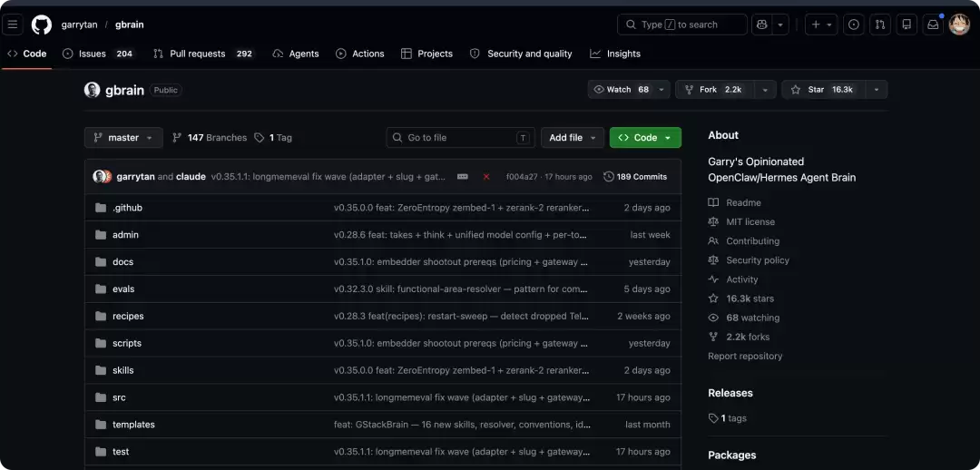Open the Copilot dropdown arrow

coord(780,24)
